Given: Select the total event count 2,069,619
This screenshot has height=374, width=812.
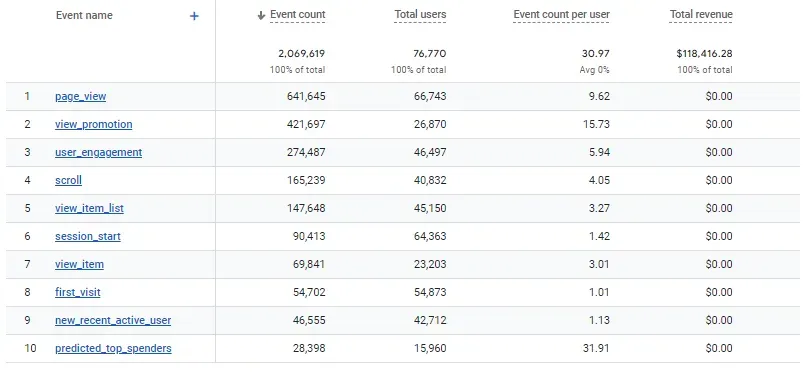Looking at the screenshot, I should (301, 53).
